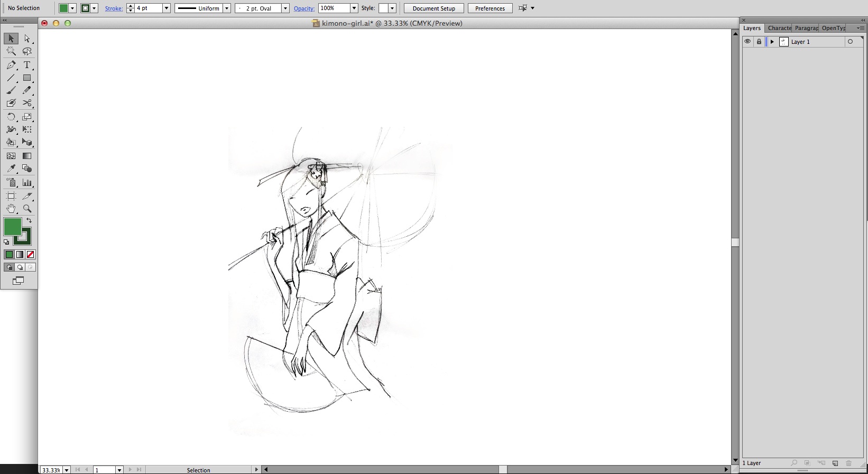Select the Paintbrush tool
Image resolution: width=868 pixels, height=474 pixels.
[x=11, y=90]
